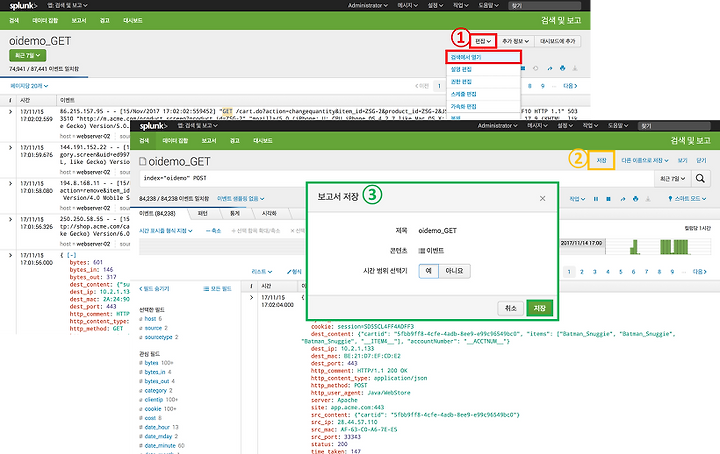
Task: Switch to the 시각화 tab
Action: tap(269, 213)
